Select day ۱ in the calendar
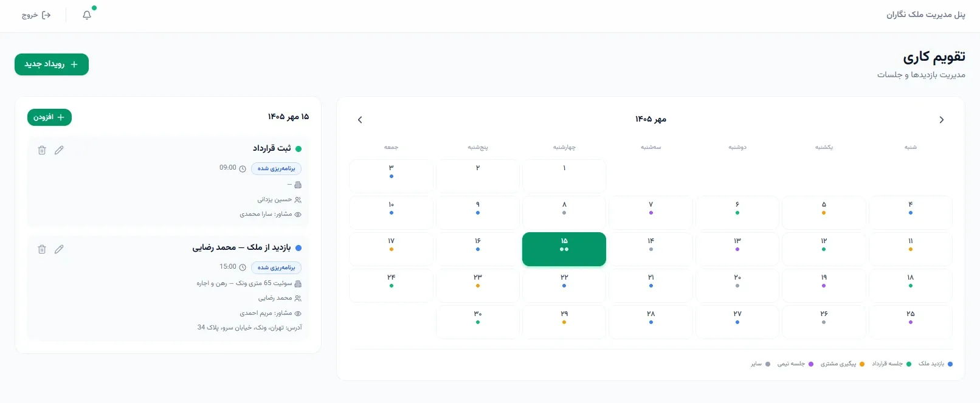This screenshot has width=980, height=403. coord(564,176)
